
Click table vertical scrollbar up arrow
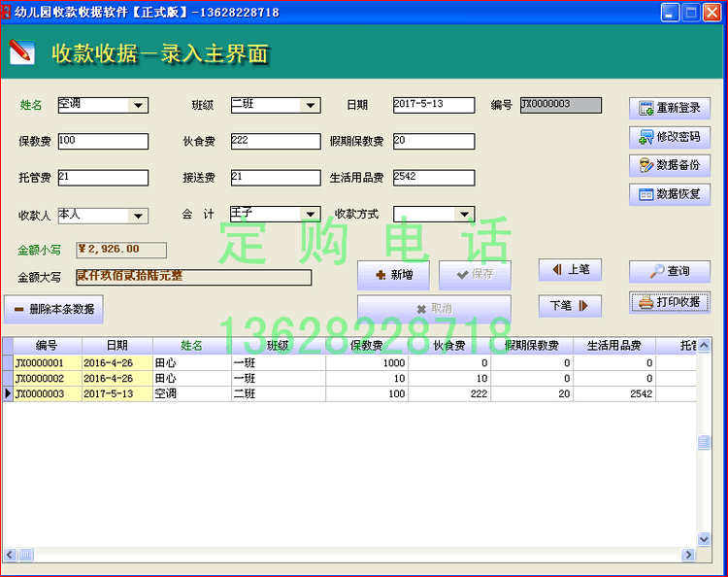click(x=704, y=345)
